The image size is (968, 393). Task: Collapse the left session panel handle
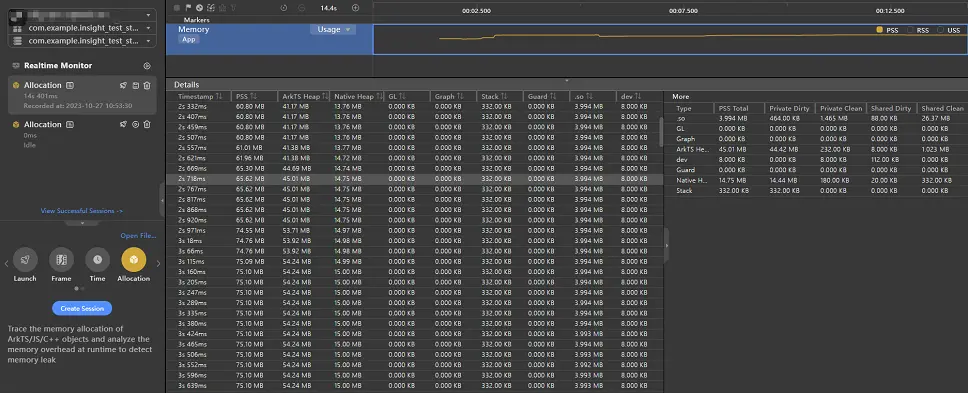click(x=162, y=201)
